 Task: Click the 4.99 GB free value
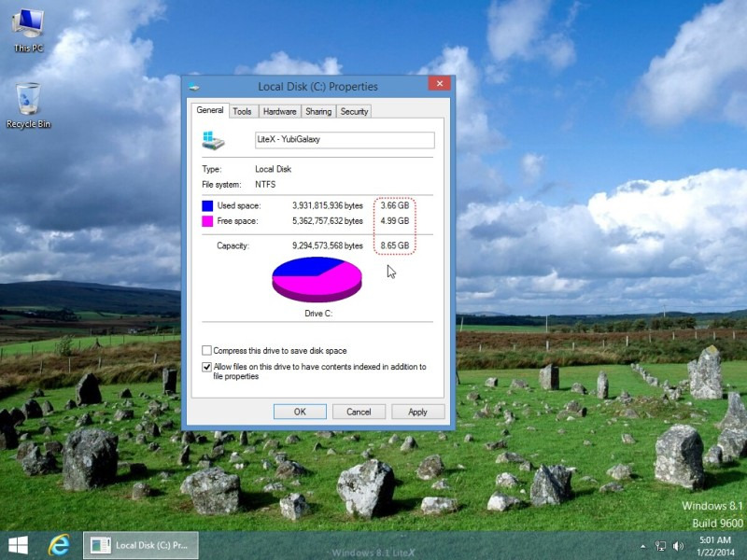pyautogui.click(x=394, y=221)
